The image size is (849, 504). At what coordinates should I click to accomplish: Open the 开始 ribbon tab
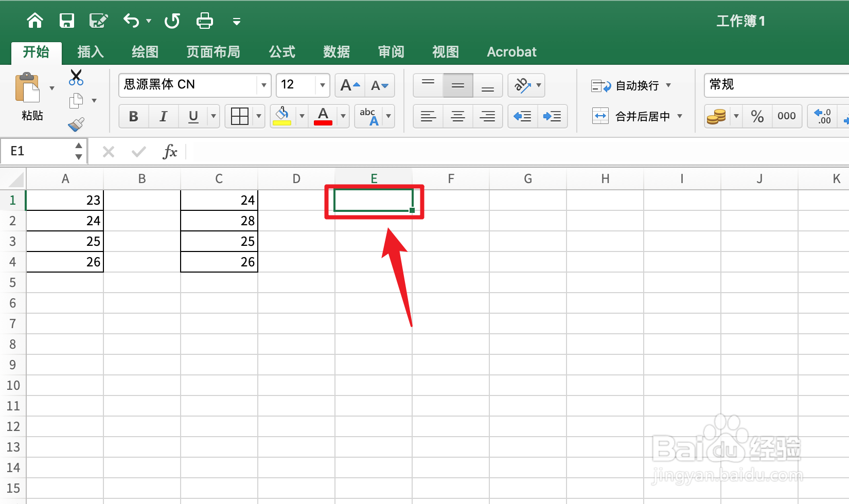click(x=36, y=52)
